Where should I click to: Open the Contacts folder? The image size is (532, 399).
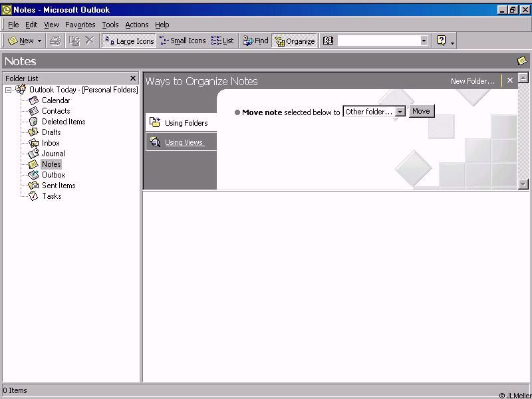(55, 111)
